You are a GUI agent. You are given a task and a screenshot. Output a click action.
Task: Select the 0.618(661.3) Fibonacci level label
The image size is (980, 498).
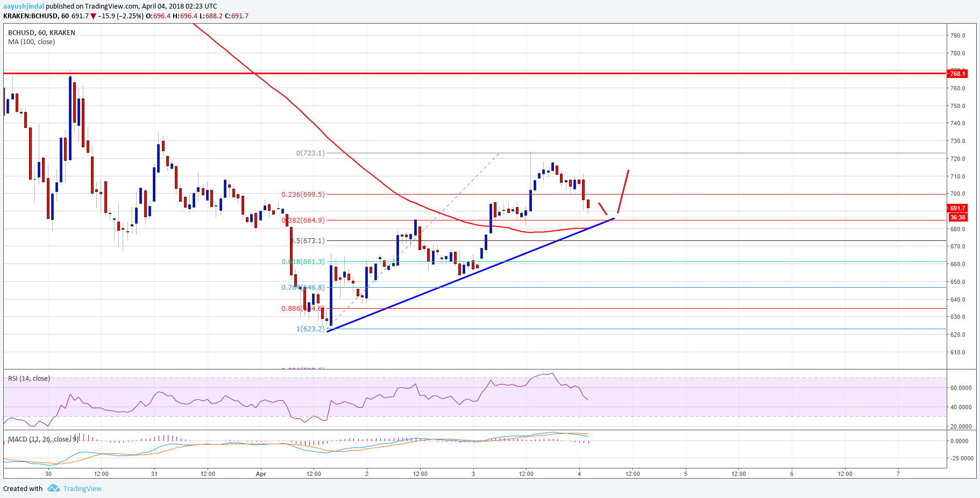[303, 261]
